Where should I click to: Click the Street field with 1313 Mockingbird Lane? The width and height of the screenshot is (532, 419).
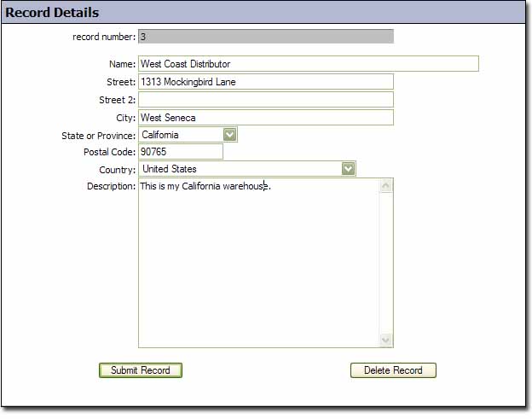coord(265,82)
